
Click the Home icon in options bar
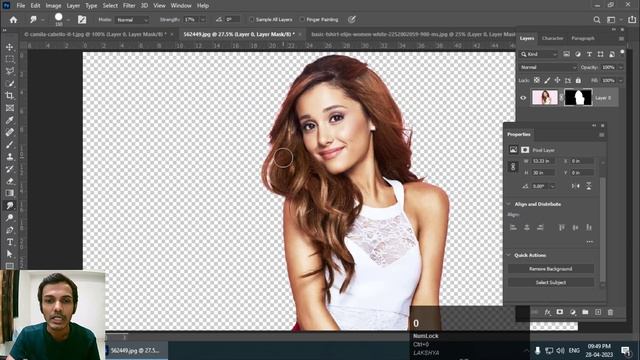pyautogui.click(x=13, y=20)
